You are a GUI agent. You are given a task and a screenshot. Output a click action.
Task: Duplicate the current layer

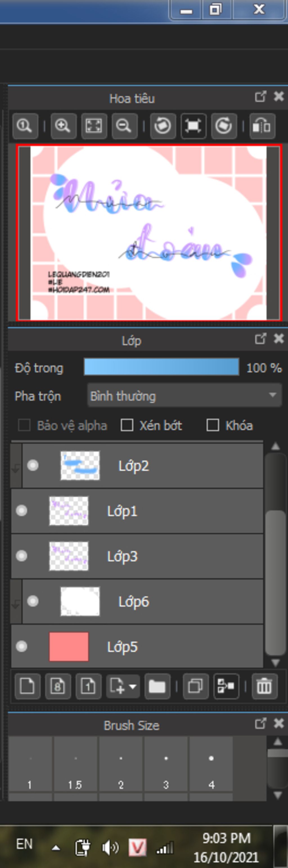point(195,686)
